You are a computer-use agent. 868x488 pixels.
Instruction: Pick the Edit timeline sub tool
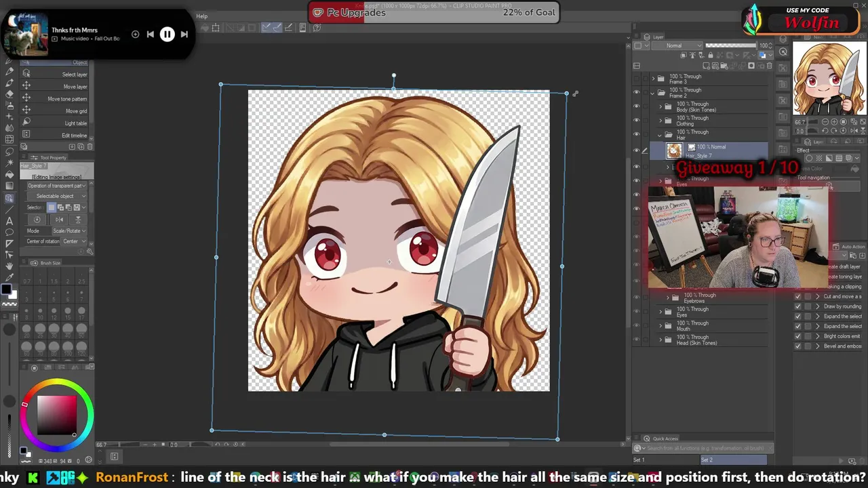tap(56, 136)
